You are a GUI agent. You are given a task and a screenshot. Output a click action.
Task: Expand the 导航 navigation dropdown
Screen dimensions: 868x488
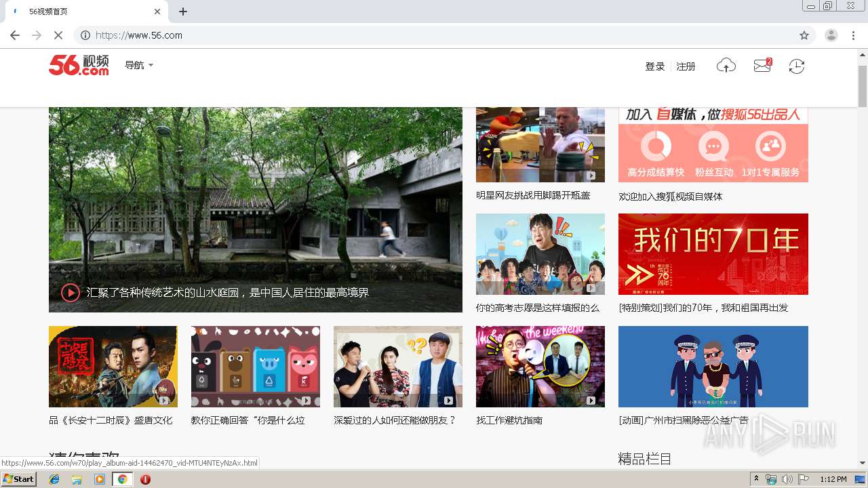pyautogui.click(x=139, y=65)
